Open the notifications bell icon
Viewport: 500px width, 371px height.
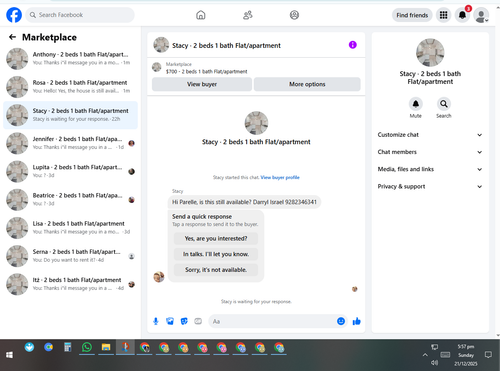click(x=462, y=15)
